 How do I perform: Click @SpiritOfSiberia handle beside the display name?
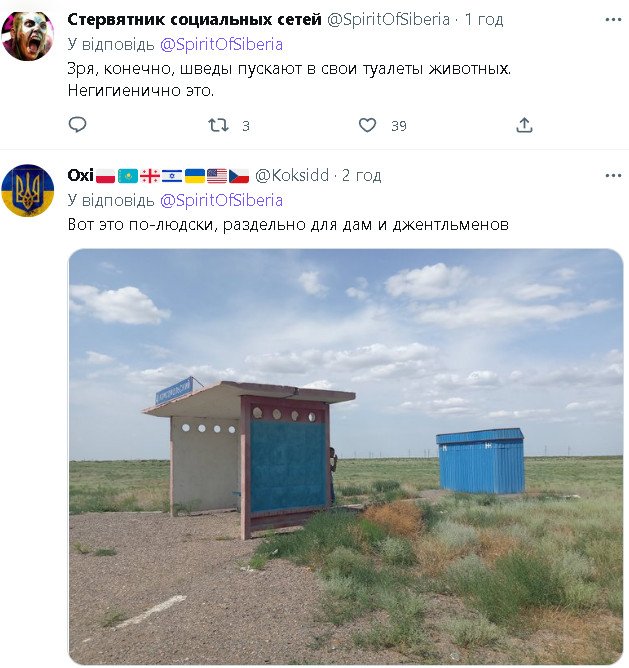point(388,20)
